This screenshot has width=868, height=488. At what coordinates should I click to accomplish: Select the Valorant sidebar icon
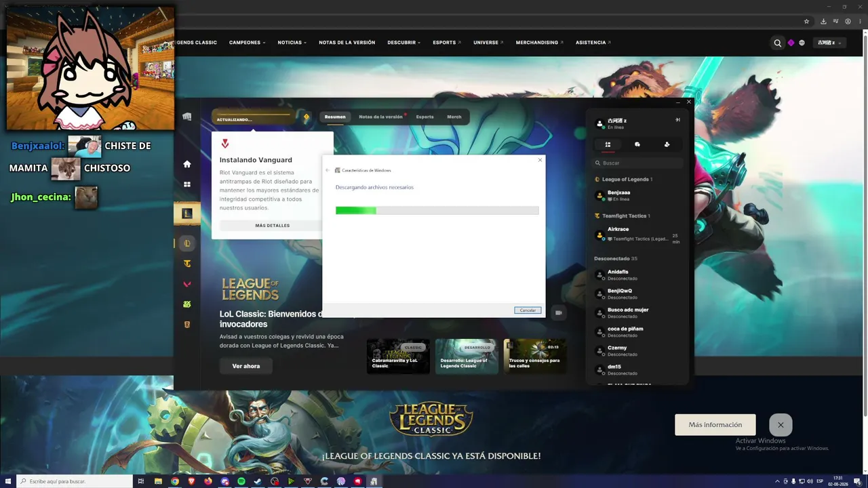[187, 284]
